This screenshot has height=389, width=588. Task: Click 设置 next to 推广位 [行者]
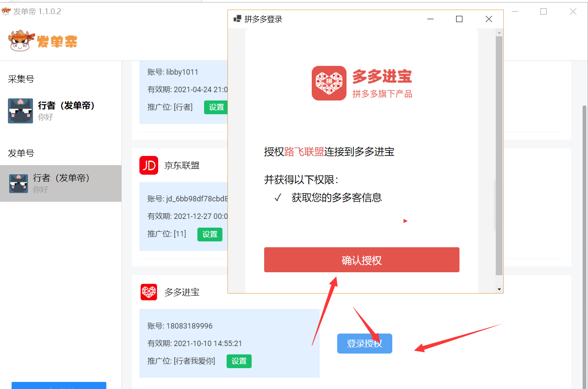[216, 107]
